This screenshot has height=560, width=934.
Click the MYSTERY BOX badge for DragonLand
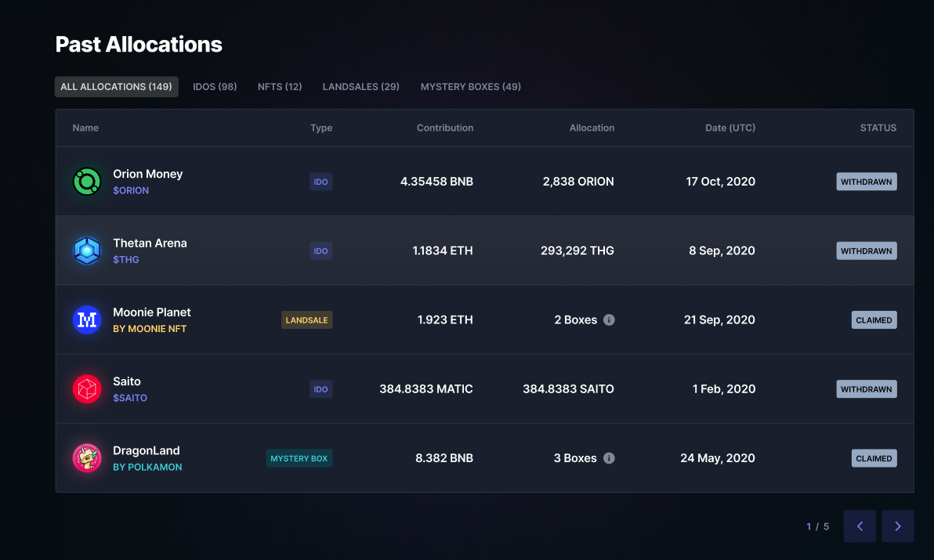point(299,457)
